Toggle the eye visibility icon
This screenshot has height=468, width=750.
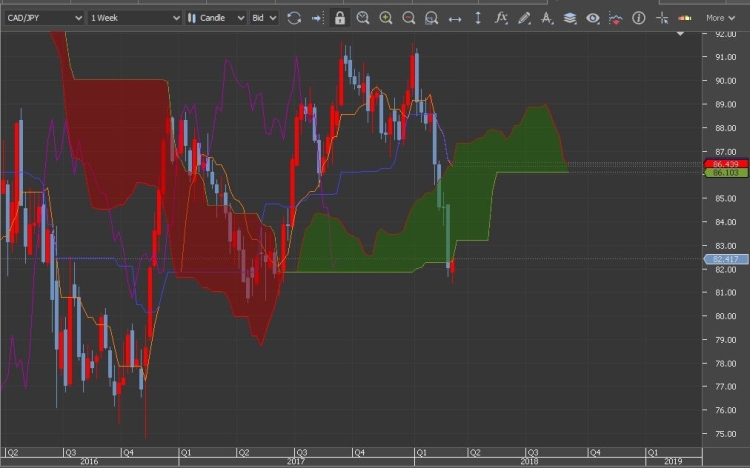pos(593,18)
